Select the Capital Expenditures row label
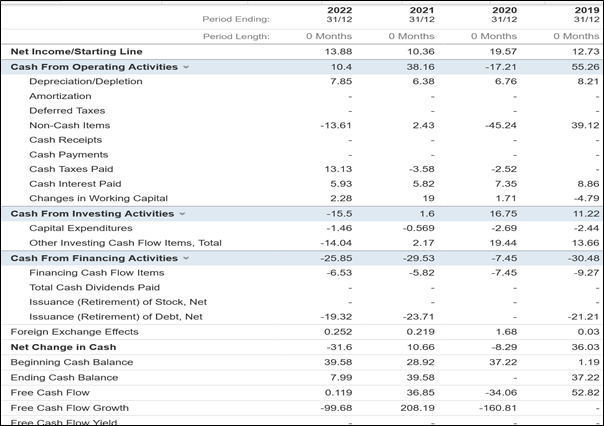Image resolution: width=604 pixels, height=426 pixels. point(80,228)
